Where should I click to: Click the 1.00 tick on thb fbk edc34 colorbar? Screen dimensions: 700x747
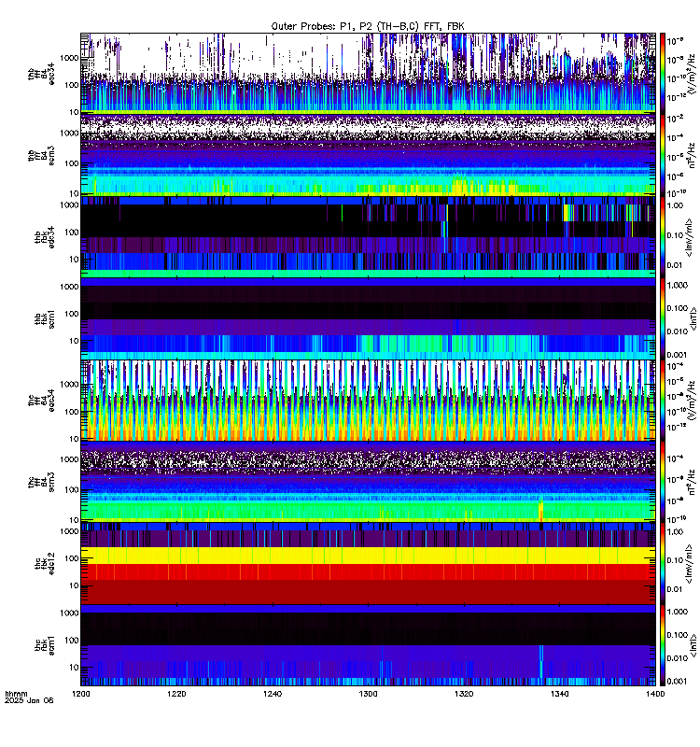click(x=675, y=205)
